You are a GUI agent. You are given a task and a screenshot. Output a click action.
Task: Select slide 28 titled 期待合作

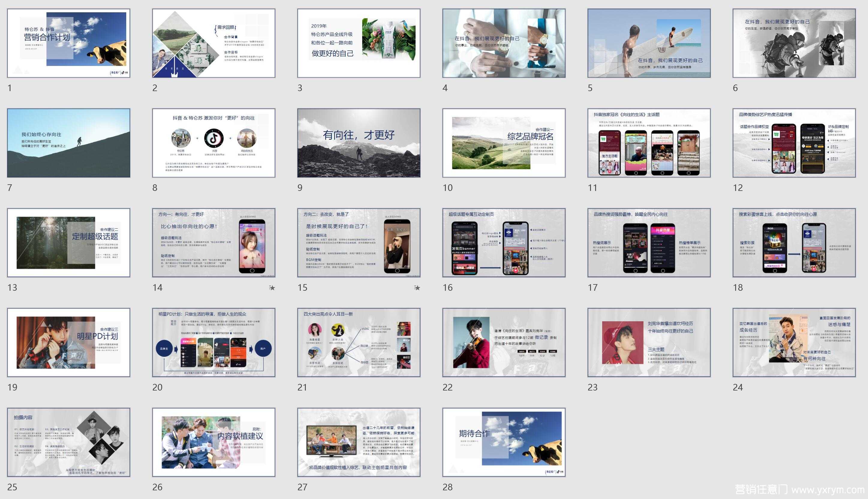[504, 442]
